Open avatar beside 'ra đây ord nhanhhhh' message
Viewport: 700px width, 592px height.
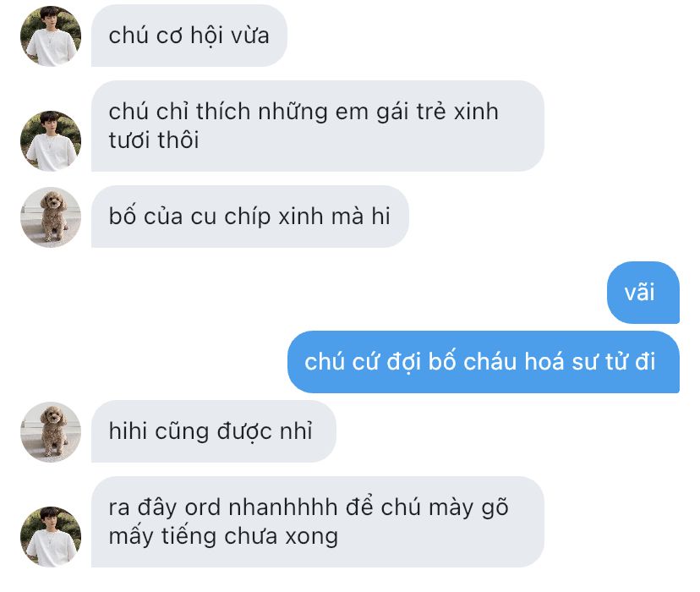tap(51, 537)
